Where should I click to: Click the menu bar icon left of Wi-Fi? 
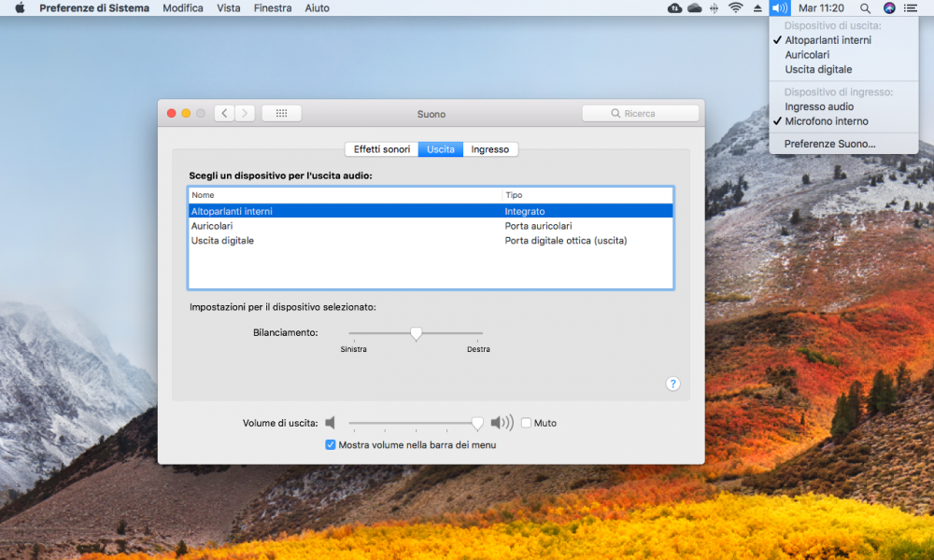(x=714, y=7)
